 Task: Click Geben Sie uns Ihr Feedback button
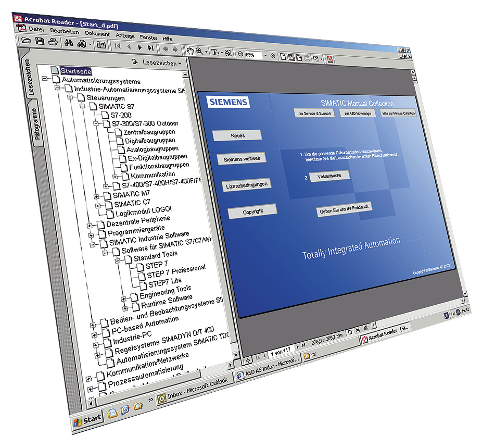pyautogui.click(x=344, y=209)
